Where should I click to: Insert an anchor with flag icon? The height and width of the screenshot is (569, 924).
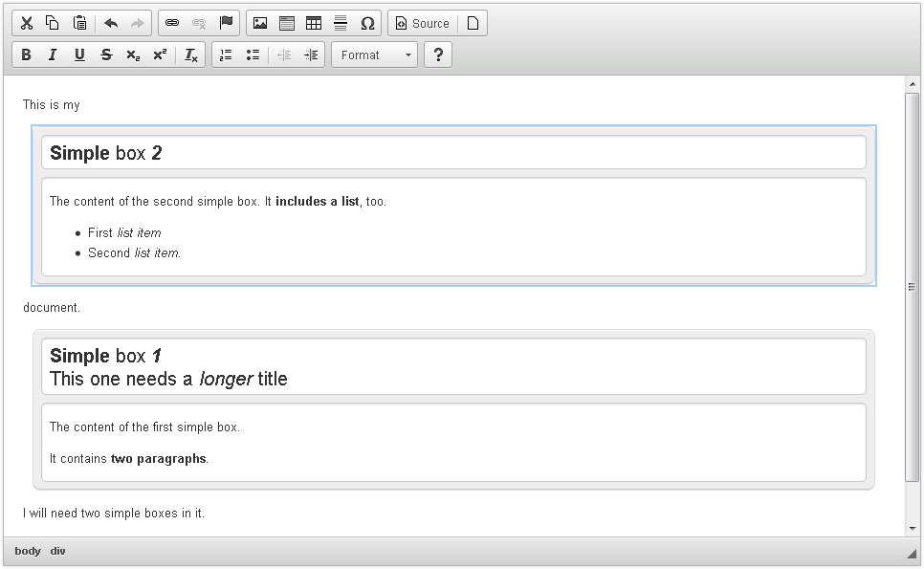pyautogui.click(x=226, y=23)
